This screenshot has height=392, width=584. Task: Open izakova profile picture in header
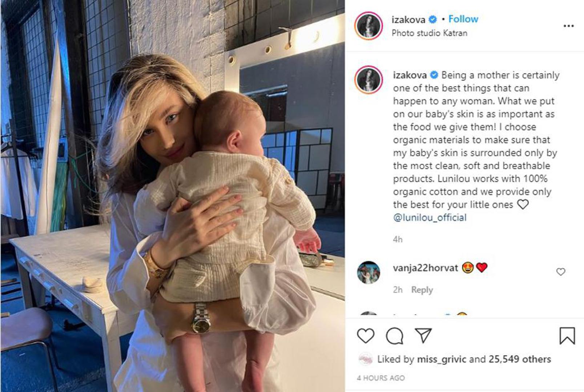click(x=368, y=26)
